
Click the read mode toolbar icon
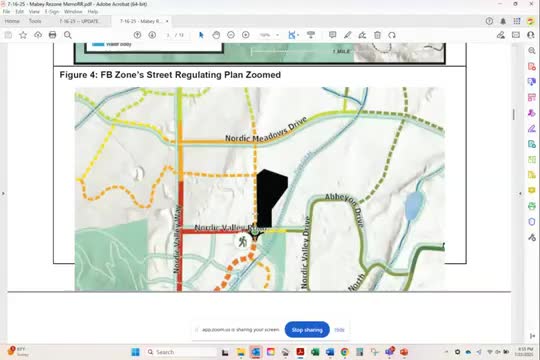point(311,35)
